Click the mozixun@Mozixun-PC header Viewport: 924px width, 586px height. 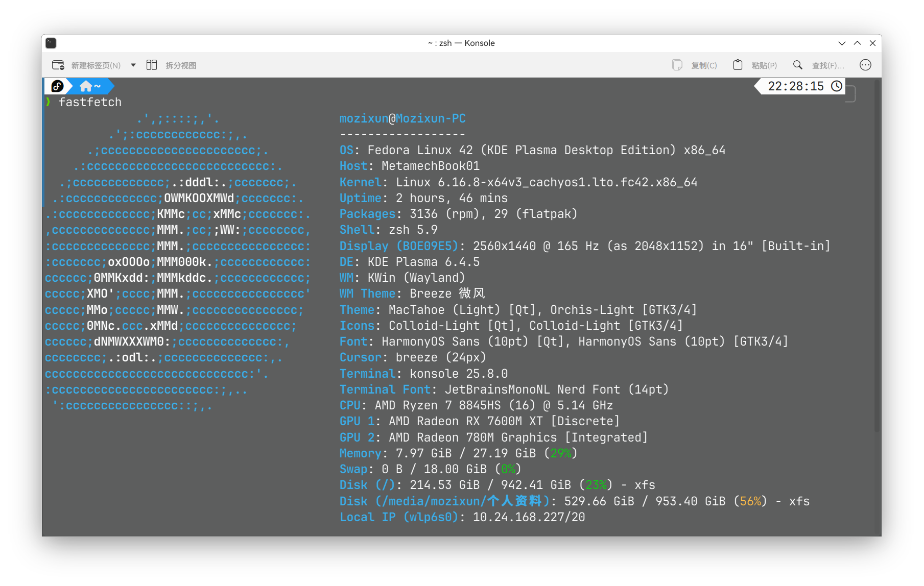[x=402, y=118]
